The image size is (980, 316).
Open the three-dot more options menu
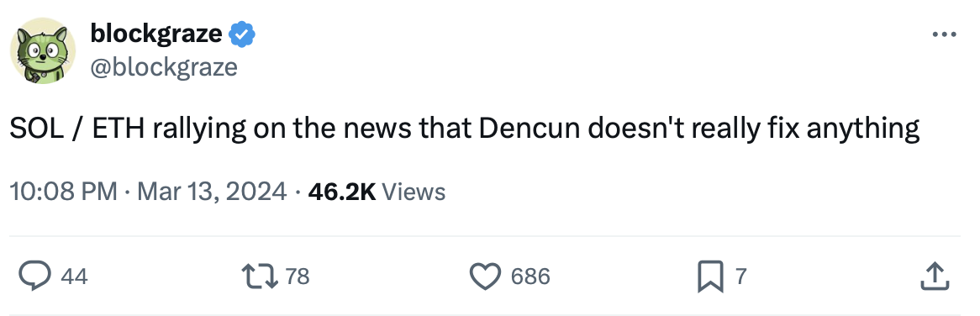944,34
